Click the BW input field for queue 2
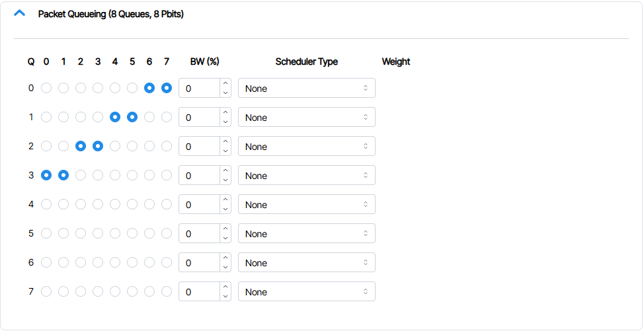 coord(199,146)
